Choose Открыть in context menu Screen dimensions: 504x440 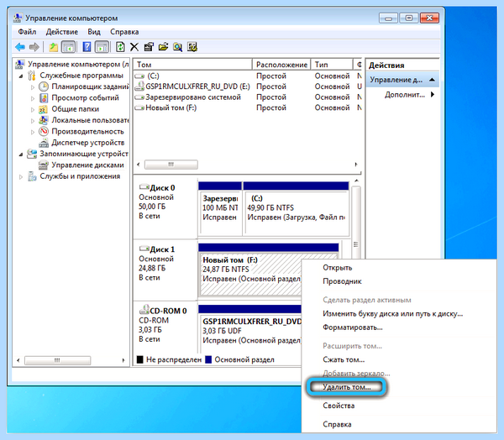point(337,267)
